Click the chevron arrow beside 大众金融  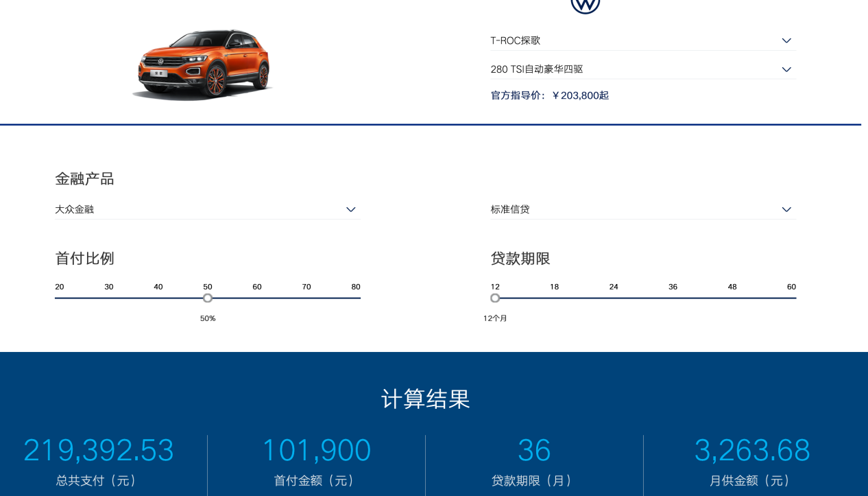[351, 209]
